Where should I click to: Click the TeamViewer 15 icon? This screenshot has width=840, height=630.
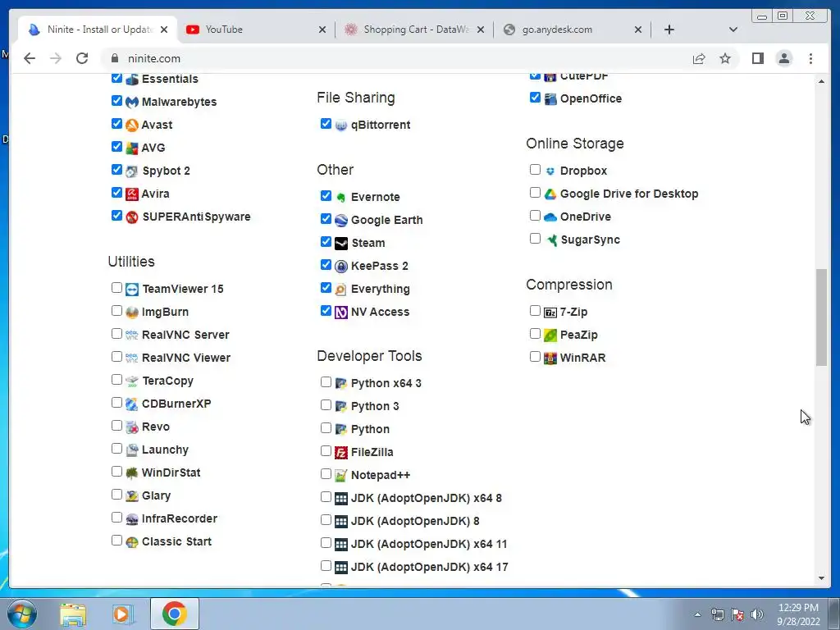132,290
